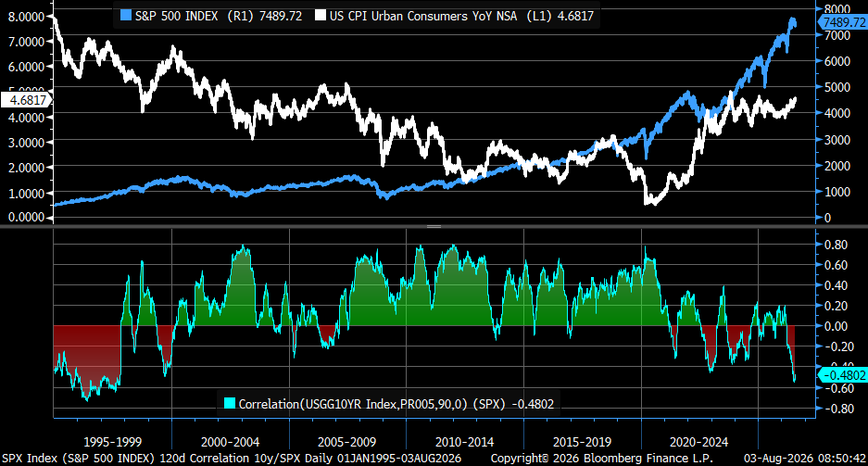The image size is (868, 466).
Task: Click the 0.0000 left axis label
Action: coord(25,218)
